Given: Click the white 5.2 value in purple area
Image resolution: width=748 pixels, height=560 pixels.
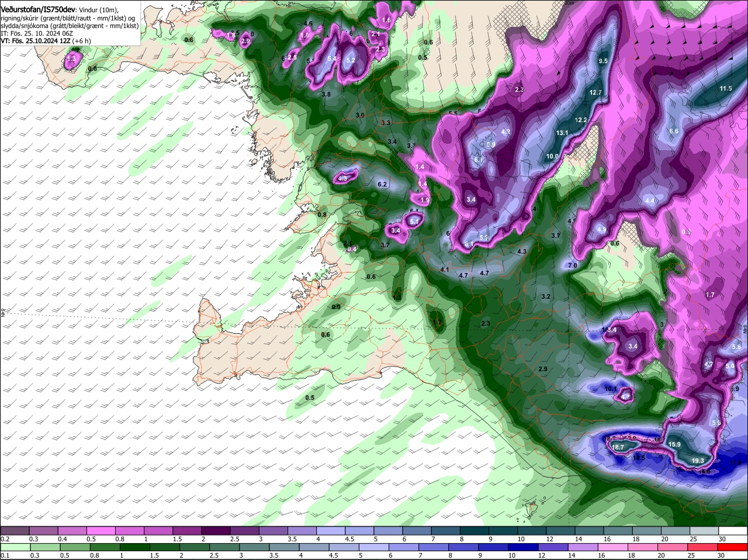Looking at the screenshot, I should (351, 61).
